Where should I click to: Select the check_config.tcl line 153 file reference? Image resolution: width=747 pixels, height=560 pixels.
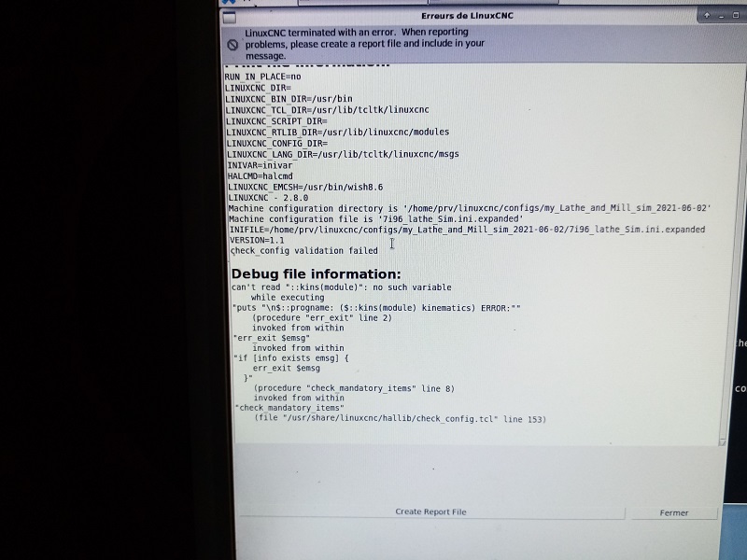tap(400, 419)
